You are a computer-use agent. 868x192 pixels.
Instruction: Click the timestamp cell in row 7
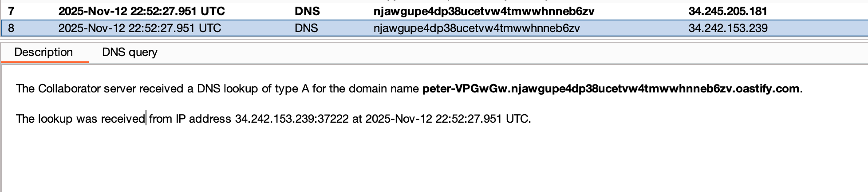click(142, 11)
